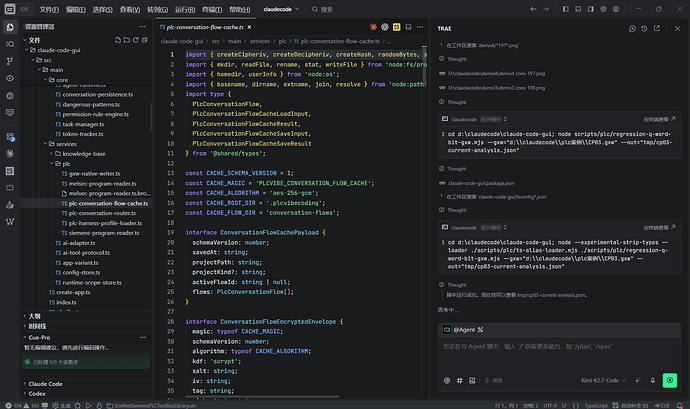Click the green send button in chat

669,380
